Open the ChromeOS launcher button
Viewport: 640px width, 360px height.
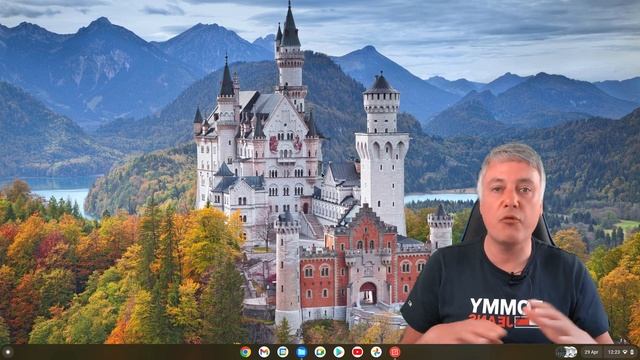[7, 352]
